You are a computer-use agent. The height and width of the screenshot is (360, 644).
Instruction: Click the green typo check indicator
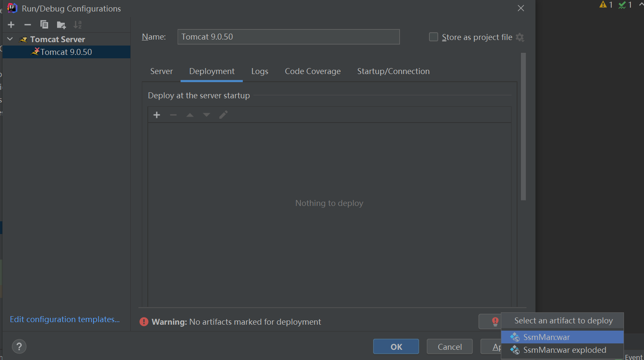point(625,5)
